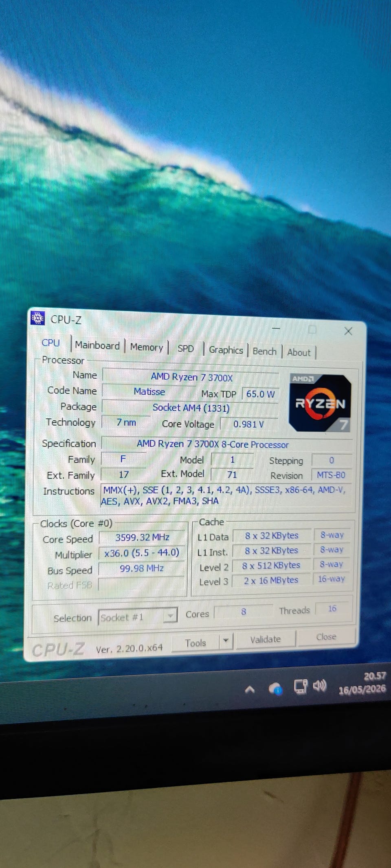Screen dimensions: 391x868
Task: Click the Cores value 8
Action: tap(244, 612)
